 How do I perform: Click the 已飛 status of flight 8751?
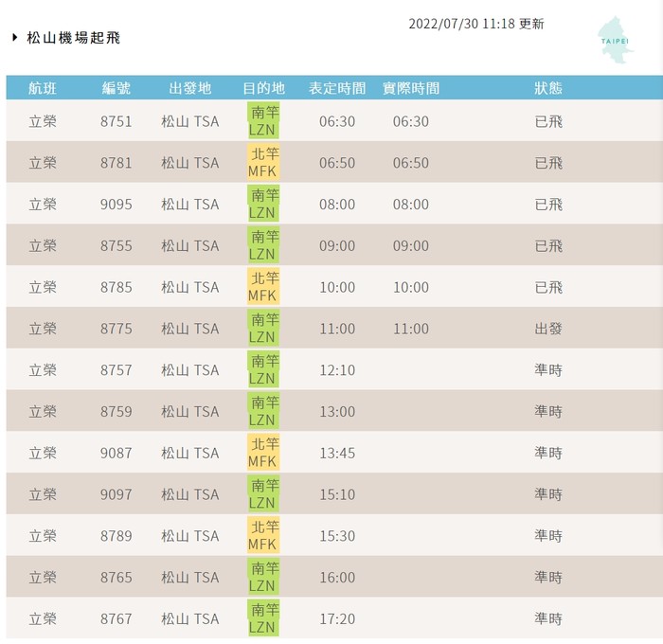pos(548,121)
